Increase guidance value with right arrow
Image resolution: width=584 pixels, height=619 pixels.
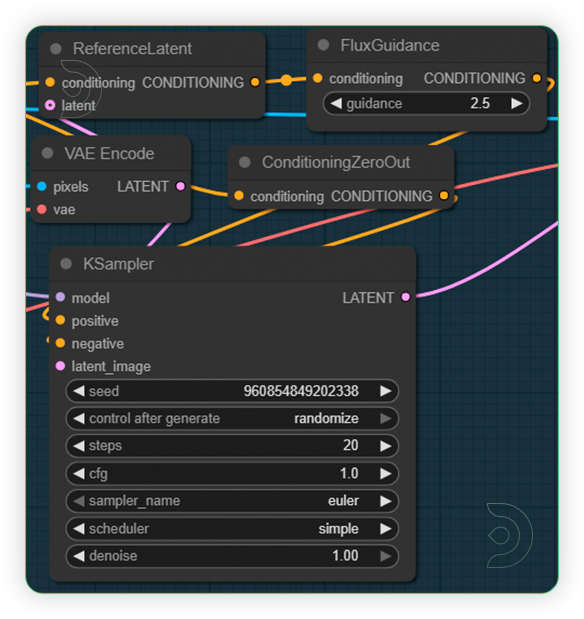click(517, 103)
